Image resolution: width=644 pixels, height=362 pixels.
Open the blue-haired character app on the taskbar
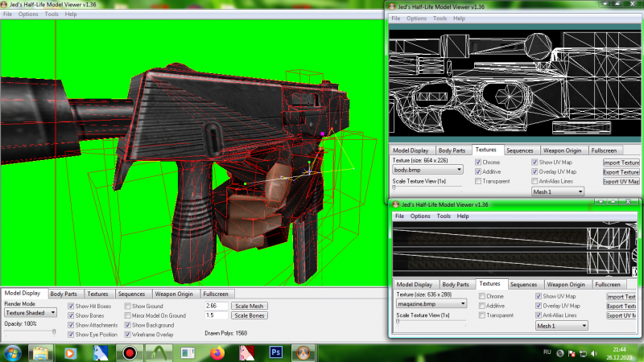(100, 353)
